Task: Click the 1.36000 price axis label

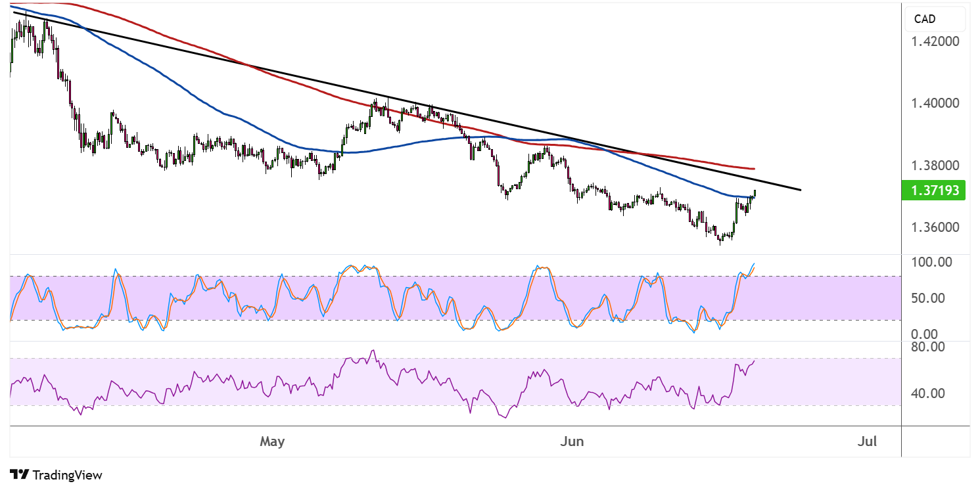Action: [x=935, y=228]
